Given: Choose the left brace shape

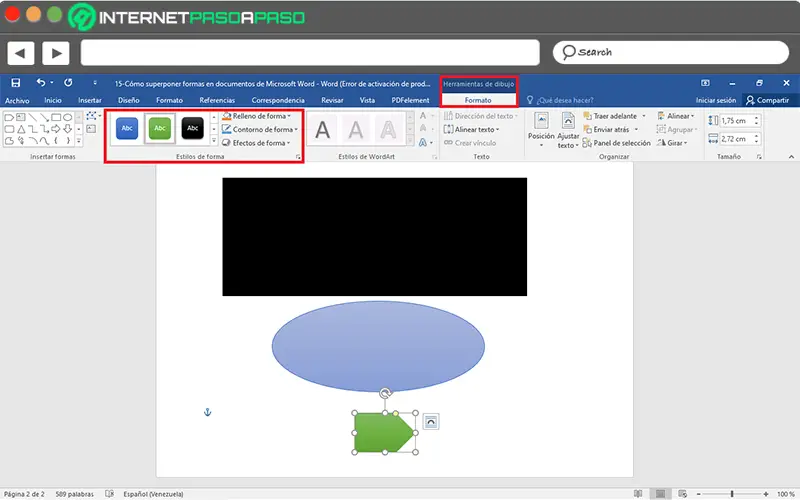Looking at the screenshot, I should tap(56, 140).
